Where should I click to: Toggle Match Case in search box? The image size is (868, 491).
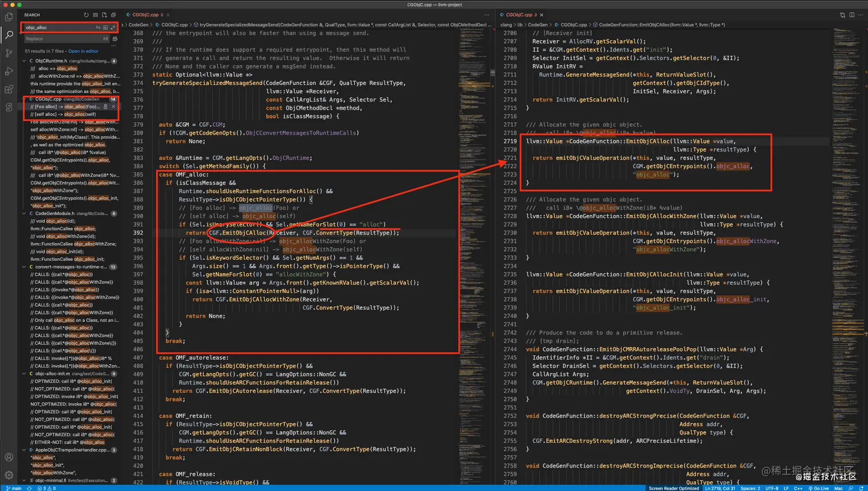click(x=98, y=28)
